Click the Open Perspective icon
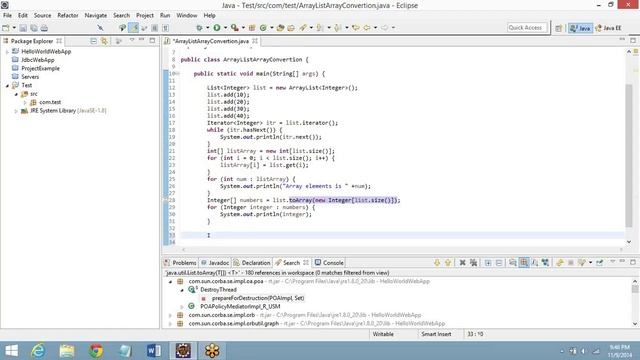The image size is (640, 360). [x=558, y=28]
